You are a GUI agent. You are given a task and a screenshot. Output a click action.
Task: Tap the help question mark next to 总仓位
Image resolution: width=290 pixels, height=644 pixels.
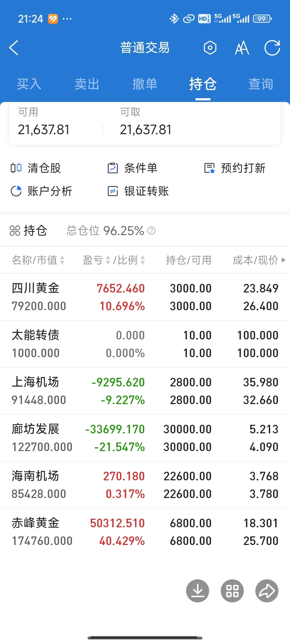[151, 230]
